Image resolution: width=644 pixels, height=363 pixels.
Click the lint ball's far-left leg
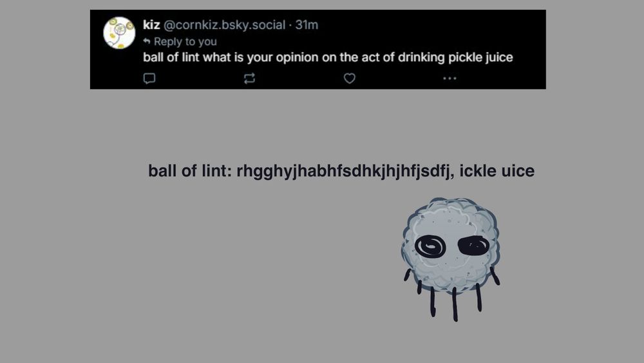pos(407,275)
